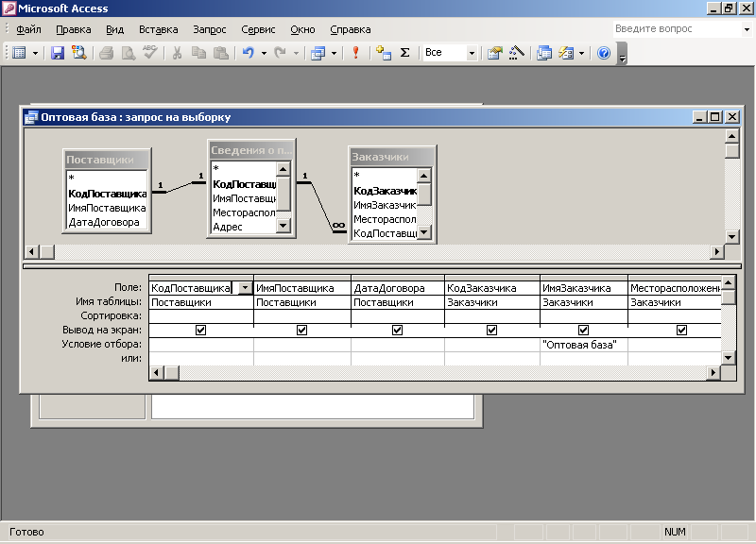Click Microsoft Access application key icon

(x=9, y=8)
